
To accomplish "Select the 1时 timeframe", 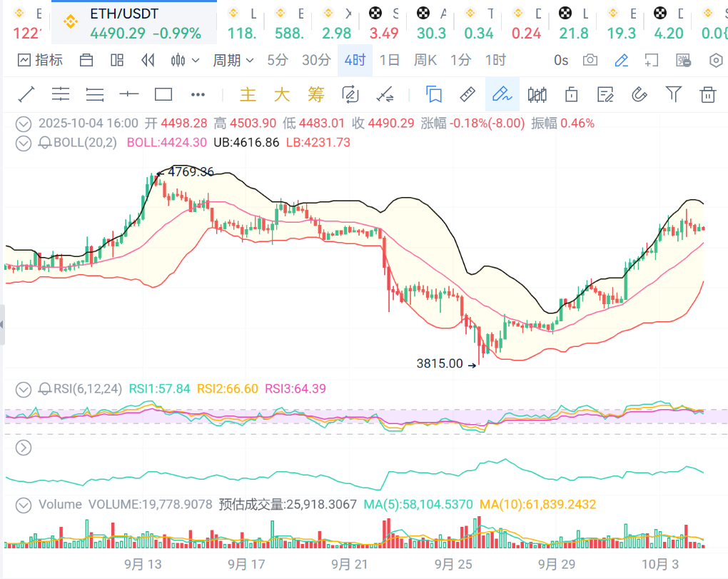I will (x=495, y=61).
